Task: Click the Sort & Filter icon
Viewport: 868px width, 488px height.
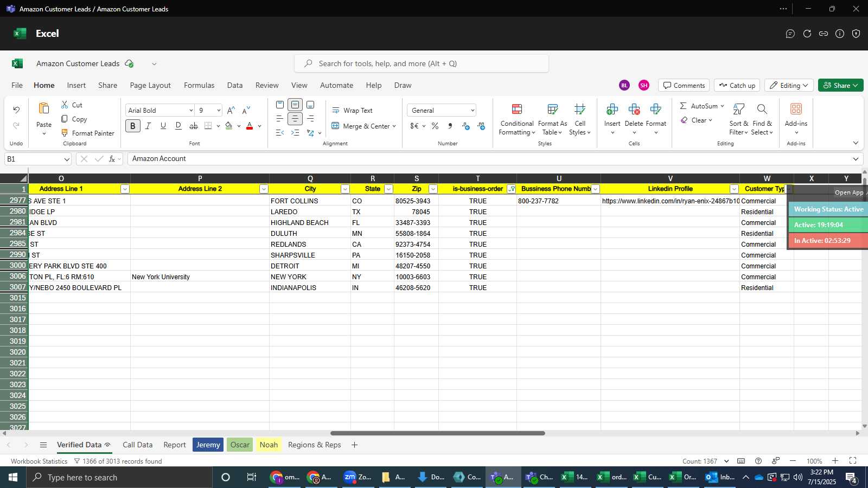Action: [x=738, y=110]
